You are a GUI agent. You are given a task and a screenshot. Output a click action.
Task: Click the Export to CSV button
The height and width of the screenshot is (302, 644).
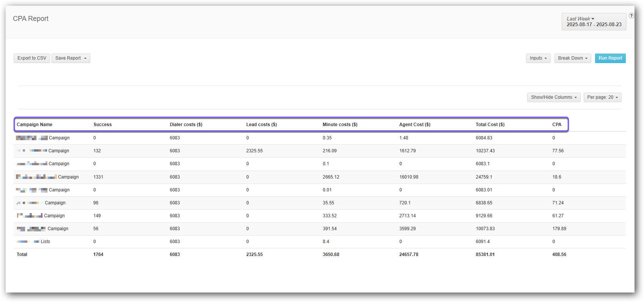pos(32,58)
